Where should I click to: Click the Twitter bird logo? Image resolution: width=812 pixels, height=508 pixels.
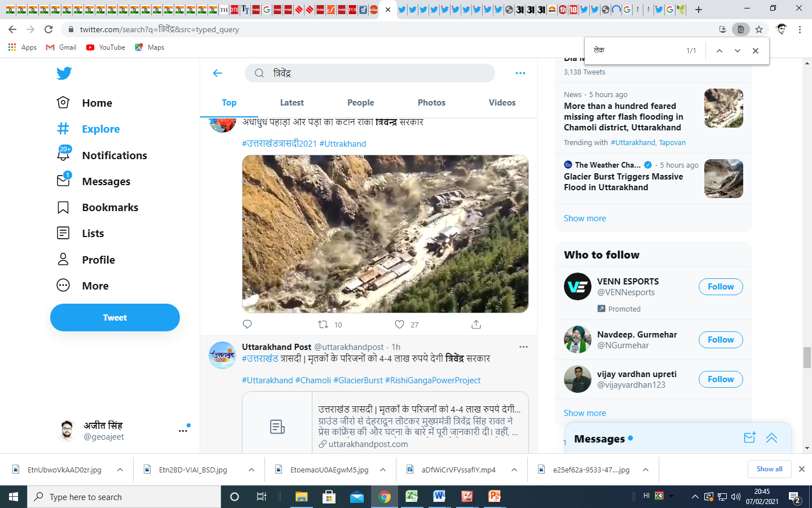(x=64, y=73)
